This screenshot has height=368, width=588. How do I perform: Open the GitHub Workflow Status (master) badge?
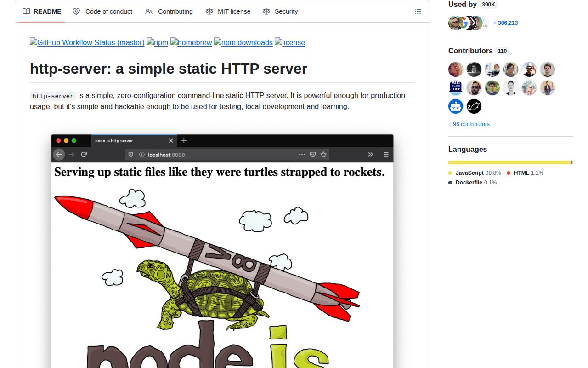tap(87, 42)
